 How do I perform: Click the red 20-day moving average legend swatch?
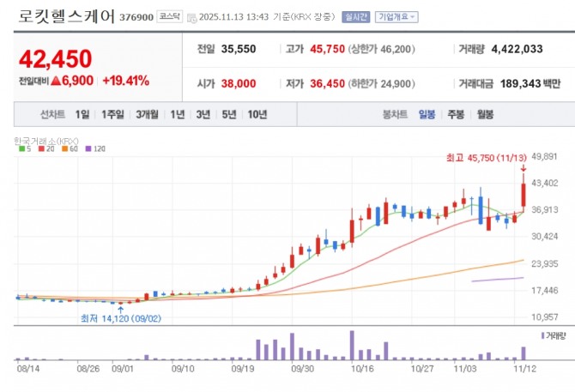click(x=41, y=148)
